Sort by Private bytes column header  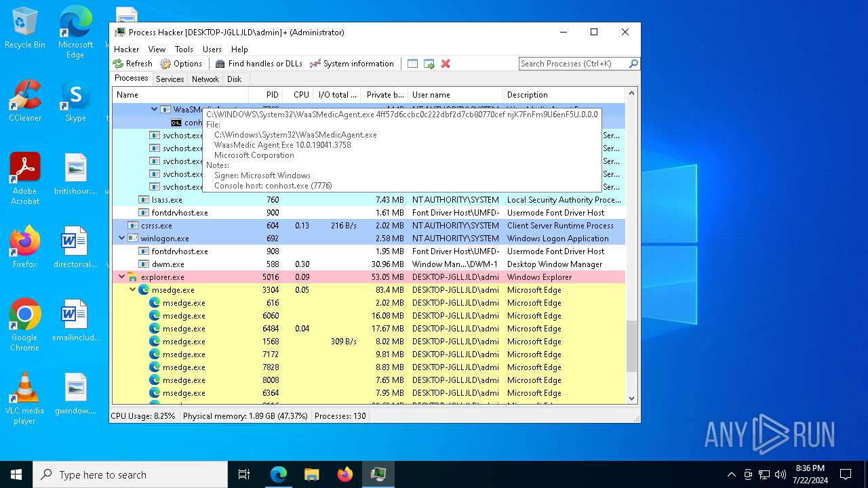click(384, 95)
